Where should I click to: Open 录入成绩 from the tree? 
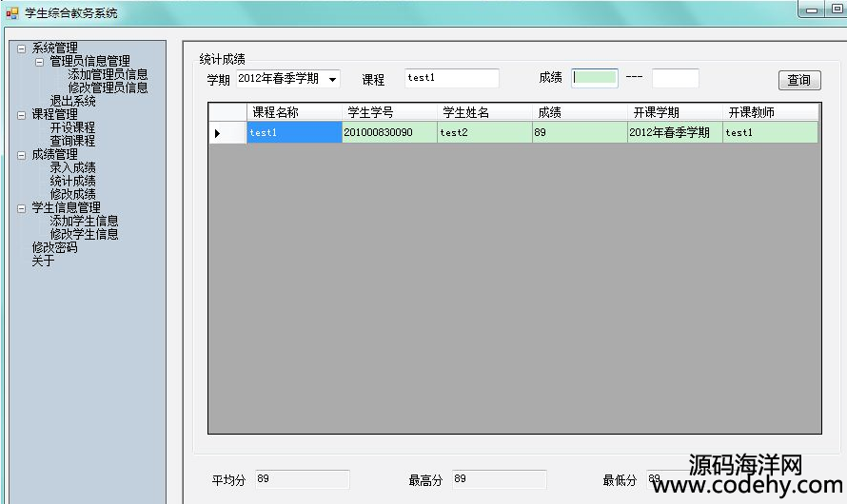point(73,167)
